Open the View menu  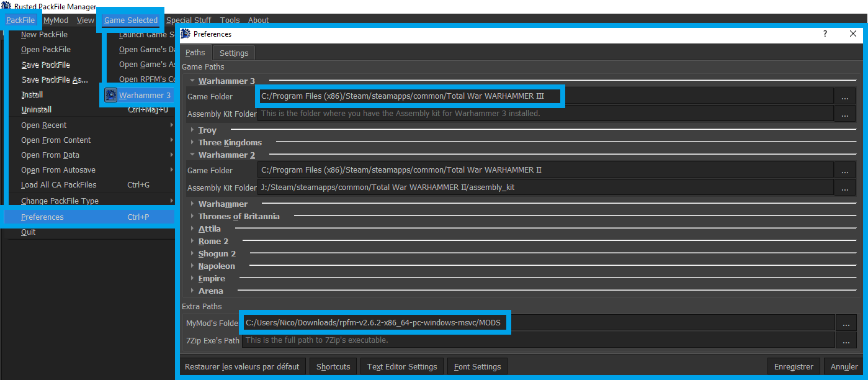(x=86, y=20)
